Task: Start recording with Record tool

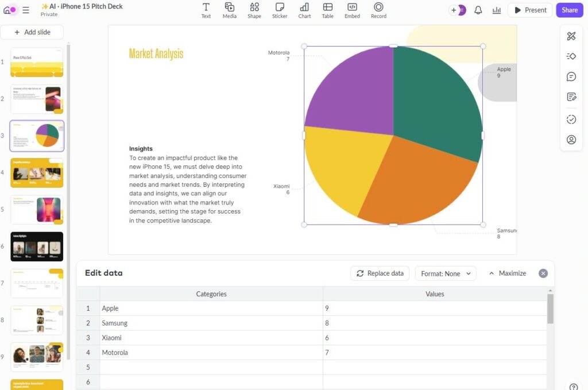Action: point(378,10)
